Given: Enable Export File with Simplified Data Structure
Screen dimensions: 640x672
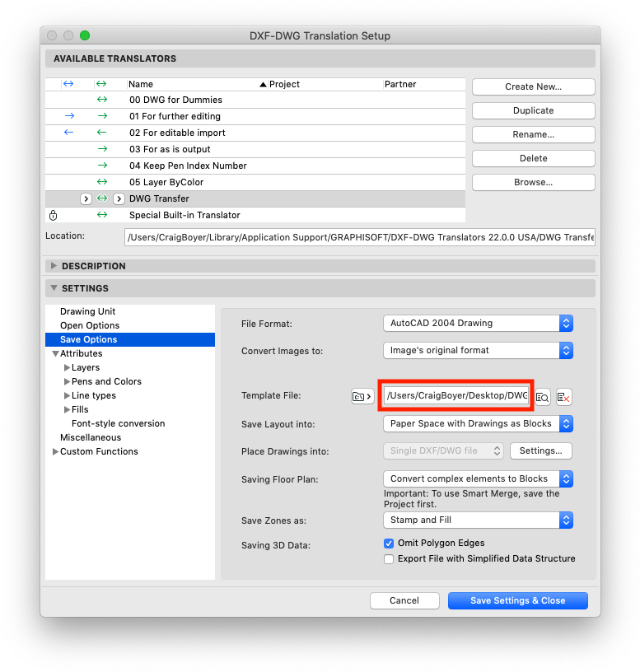Looking at the screenshot, I should pos(389,559).
